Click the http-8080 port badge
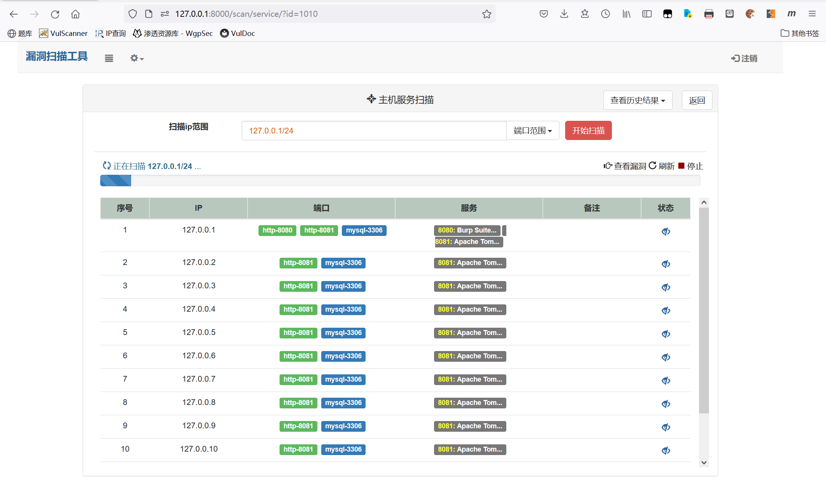 (x=277, y=230)
